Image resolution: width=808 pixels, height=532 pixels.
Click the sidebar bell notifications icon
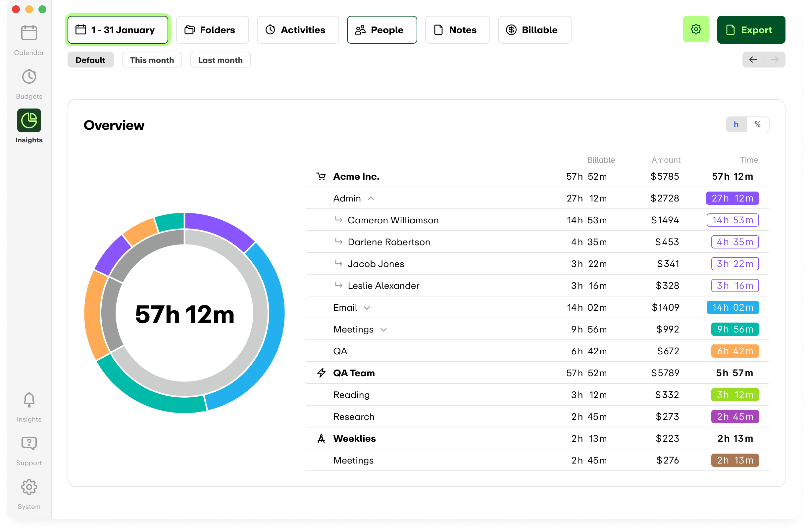29,400
